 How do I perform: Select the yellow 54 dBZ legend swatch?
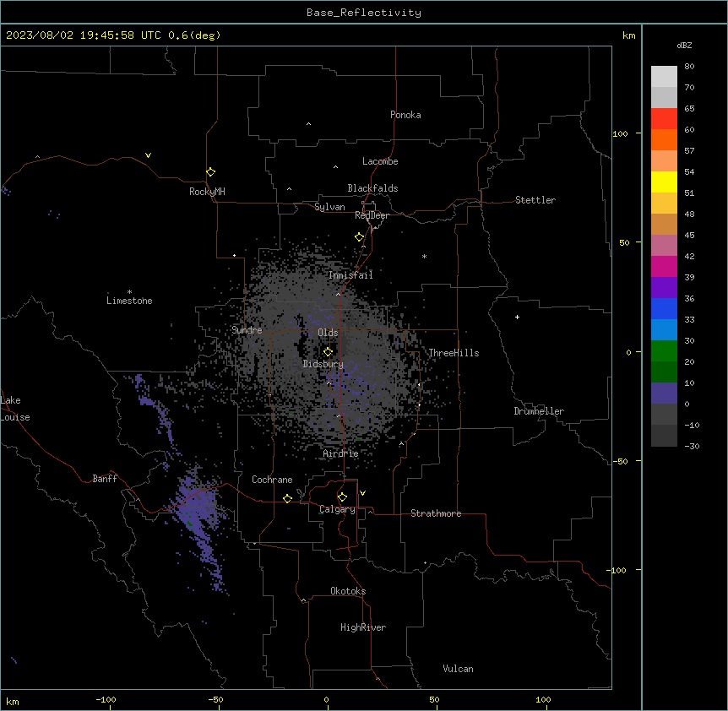click(664, 182)
